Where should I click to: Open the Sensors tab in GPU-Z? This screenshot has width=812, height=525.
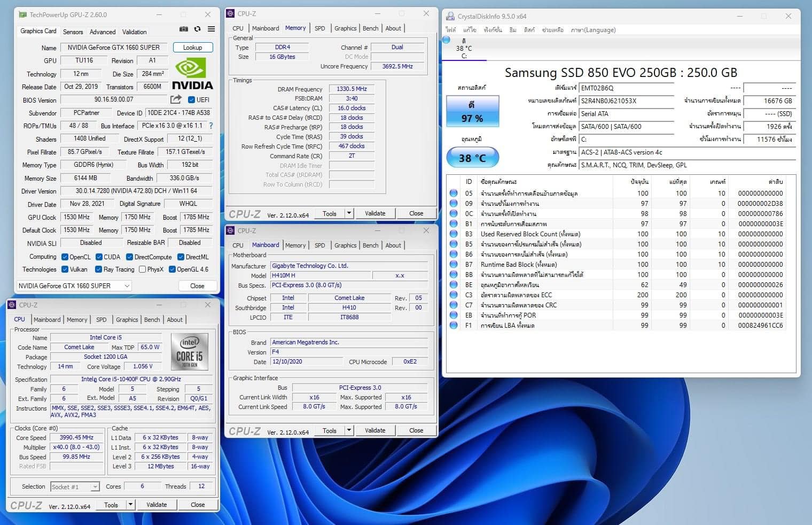(x=73, y=32)
